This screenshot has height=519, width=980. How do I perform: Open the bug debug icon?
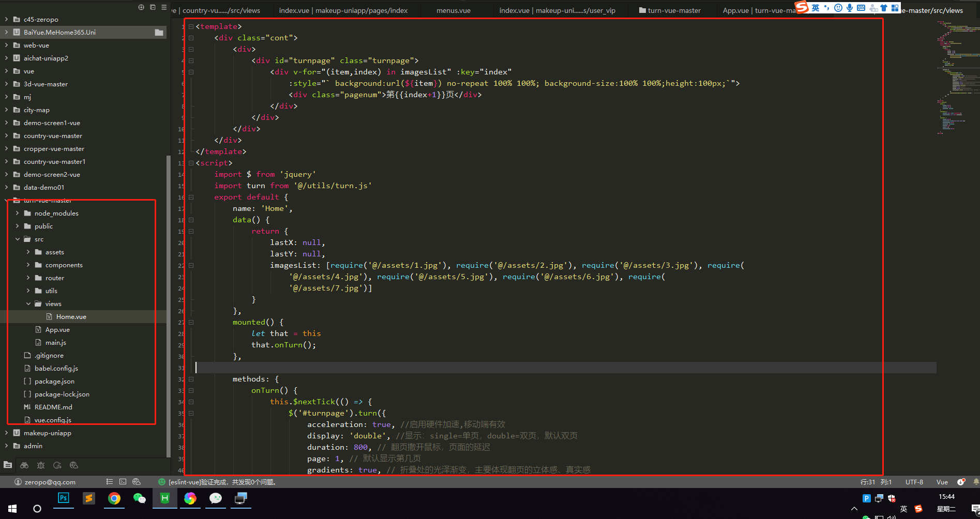point(41,465)
